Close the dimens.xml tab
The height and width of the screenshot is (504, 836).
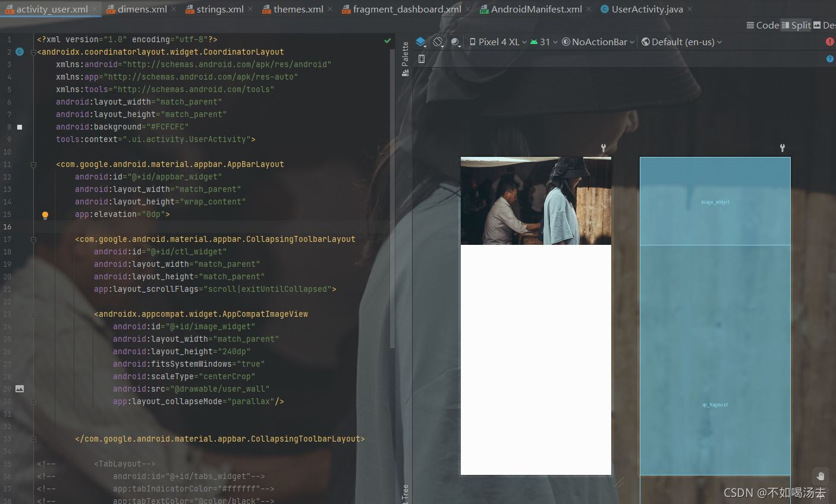(174, 9)
